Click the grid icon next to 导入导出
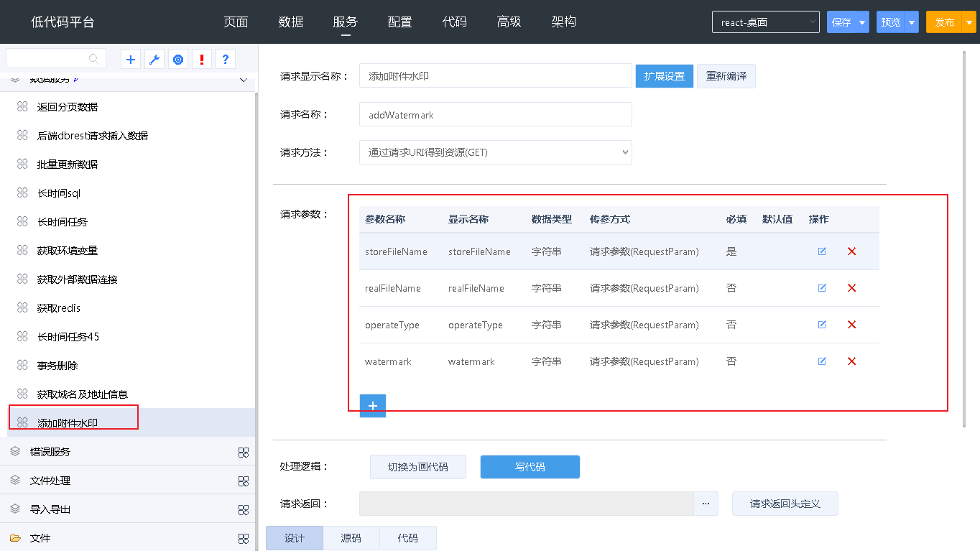The width and height of the screenshot is (980, 551). (x=244, y=509)
